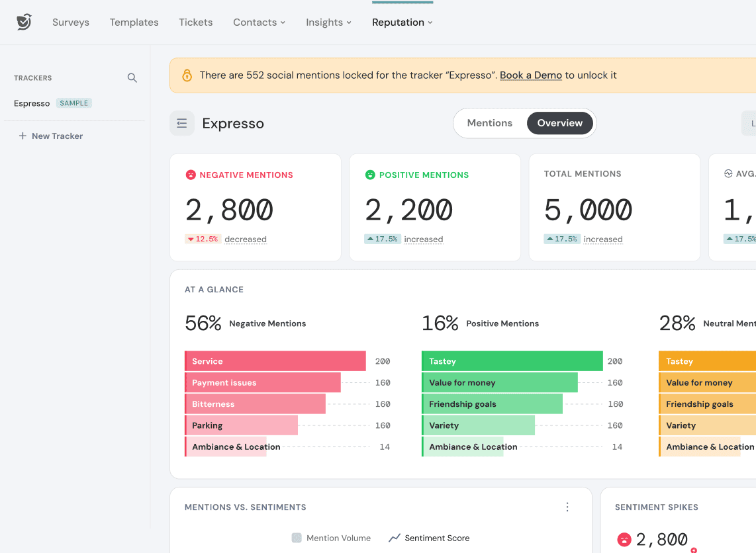This screenshot has width=756, height=553.
Task: Click the pink Bitterness bar
Action: click(x=255, y=404)
